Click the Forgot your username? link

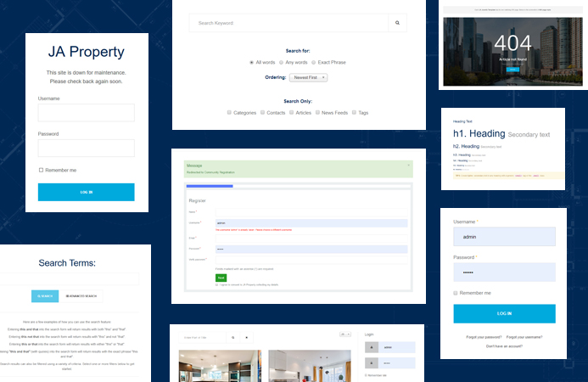pos(524,337)
